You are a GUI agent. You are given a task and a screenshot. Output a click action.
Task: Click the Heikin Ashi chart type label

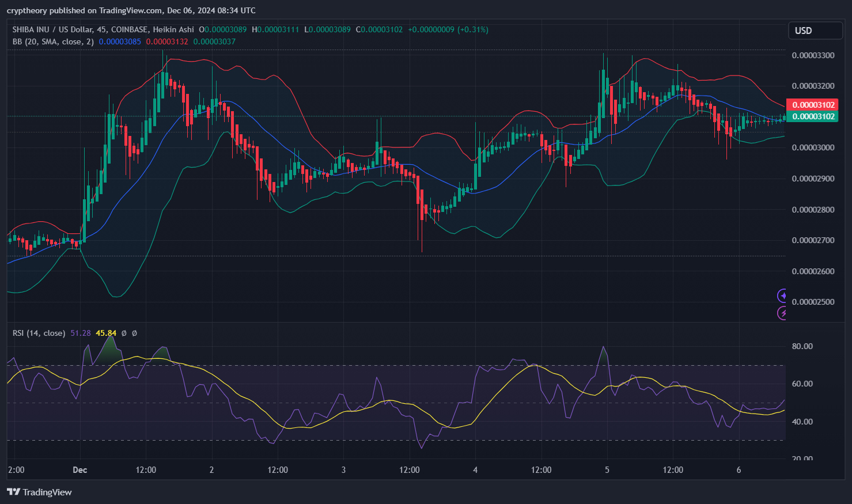coord(173,29)
